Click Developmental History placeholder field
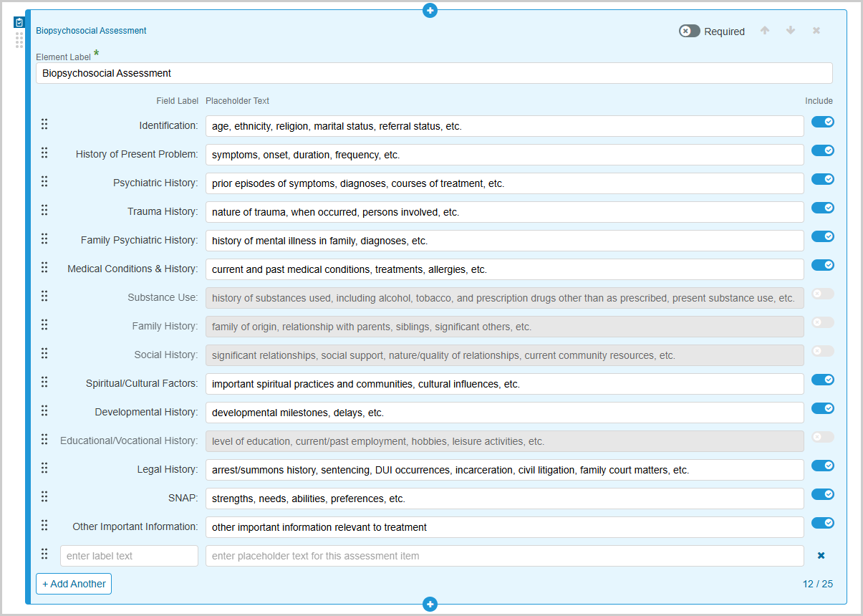The width and height of the screenshot is (863, 616). 505,413
